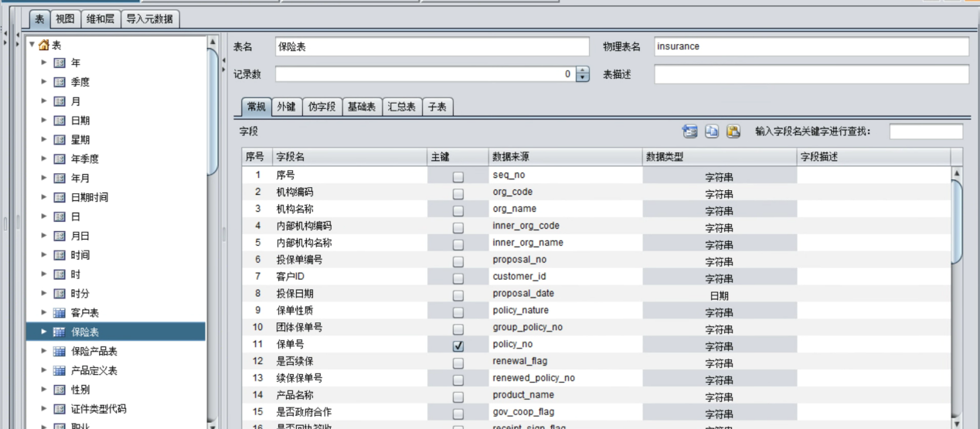Expand the 保险产品表 tree node
This screenshot has height=429, width=980.
pyautogui.click(x=44, y=351)
